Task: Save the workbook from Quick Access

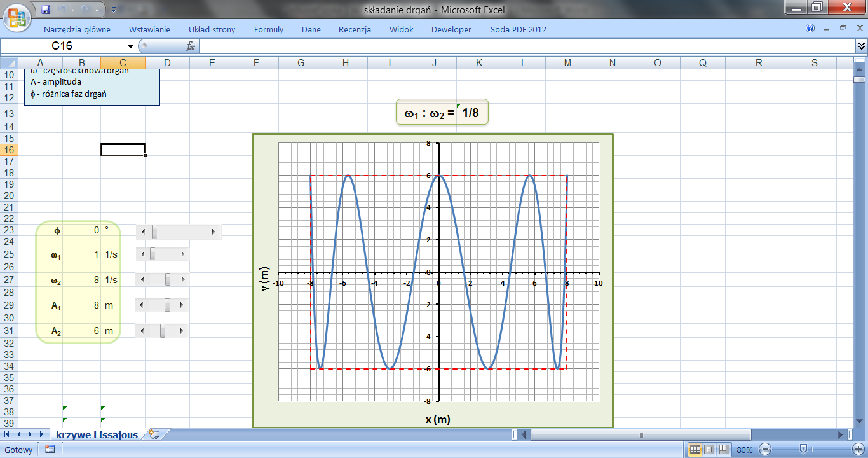Action: [45, 10]
